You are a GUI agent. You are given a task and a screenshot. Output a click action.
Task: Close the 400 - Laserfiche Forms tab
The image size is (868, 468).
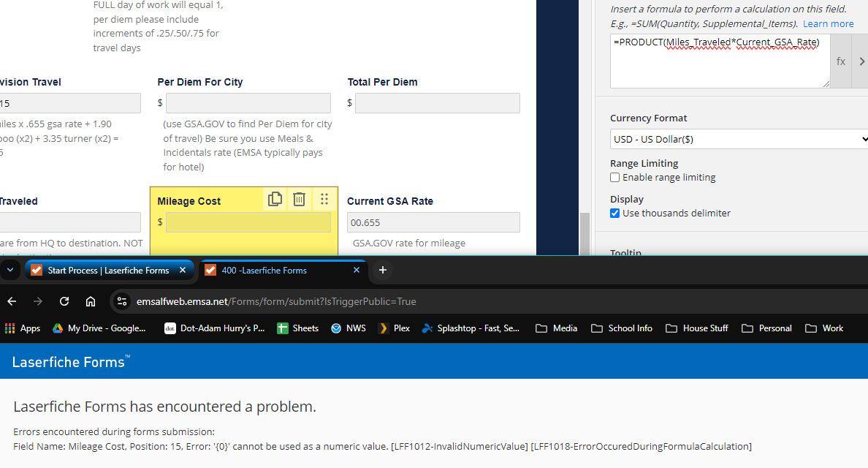point(357,271)
